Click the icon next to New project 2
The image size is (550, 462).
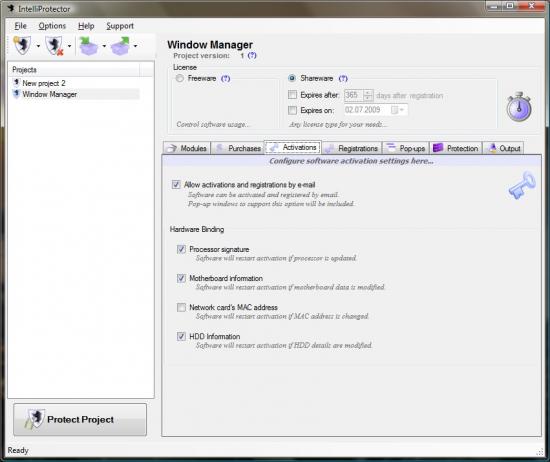tap(16, 83)
